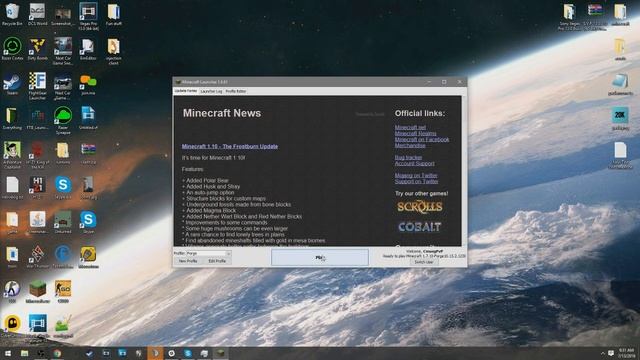Show hidden system tray icons

point(602,353)
